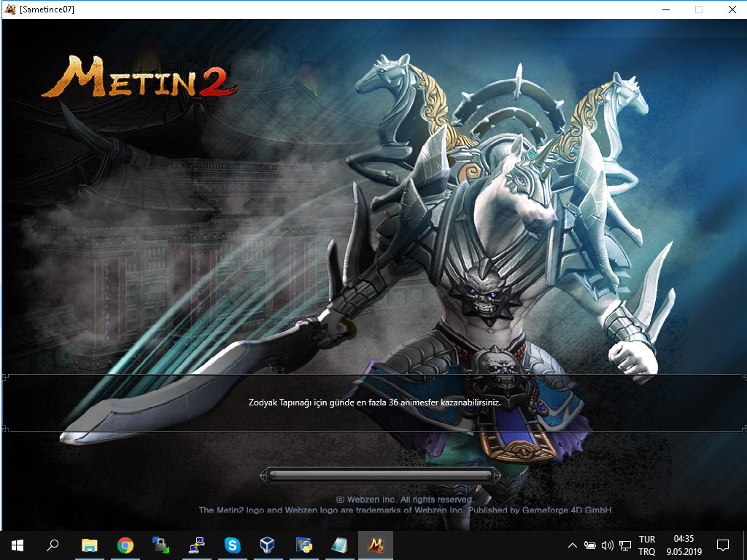Click the [Sametince07] window title
This screenshot has width=747, height=560.
47,9
